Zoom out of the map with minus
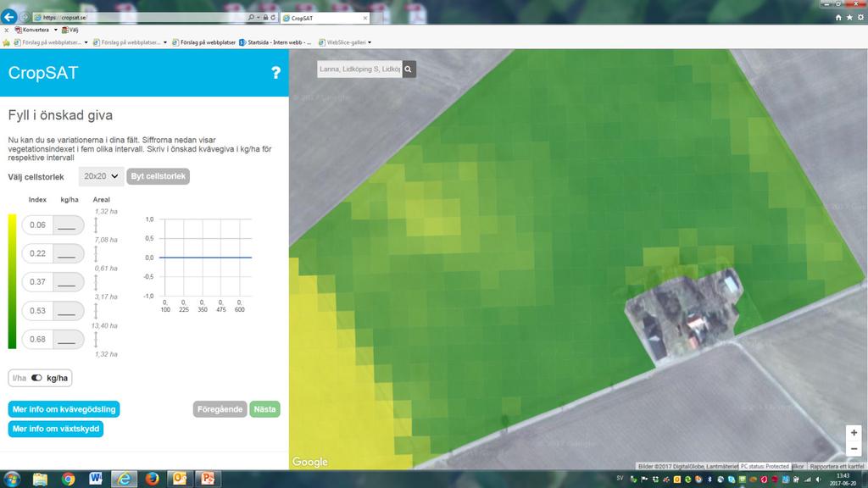The height and width of the screenshot is (488, 868). point(854,449)
